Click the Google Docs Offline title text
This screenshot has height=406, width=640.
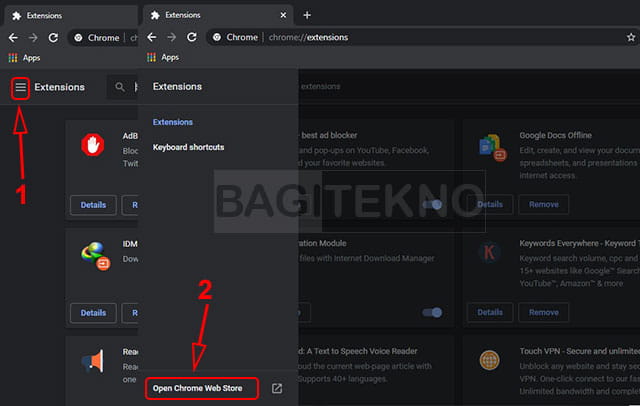tap(556, 135)
